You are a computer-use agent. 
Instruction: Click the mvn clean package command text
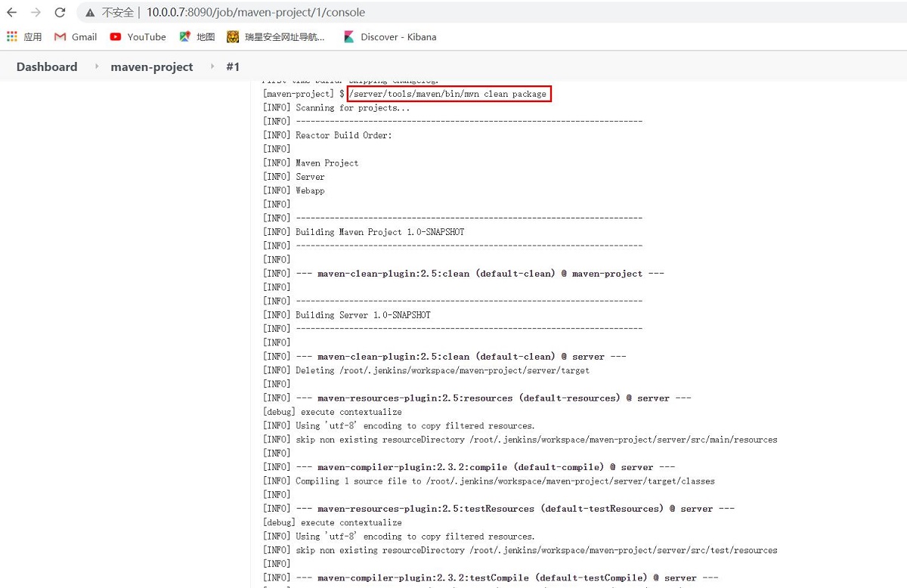pos(449,94)
